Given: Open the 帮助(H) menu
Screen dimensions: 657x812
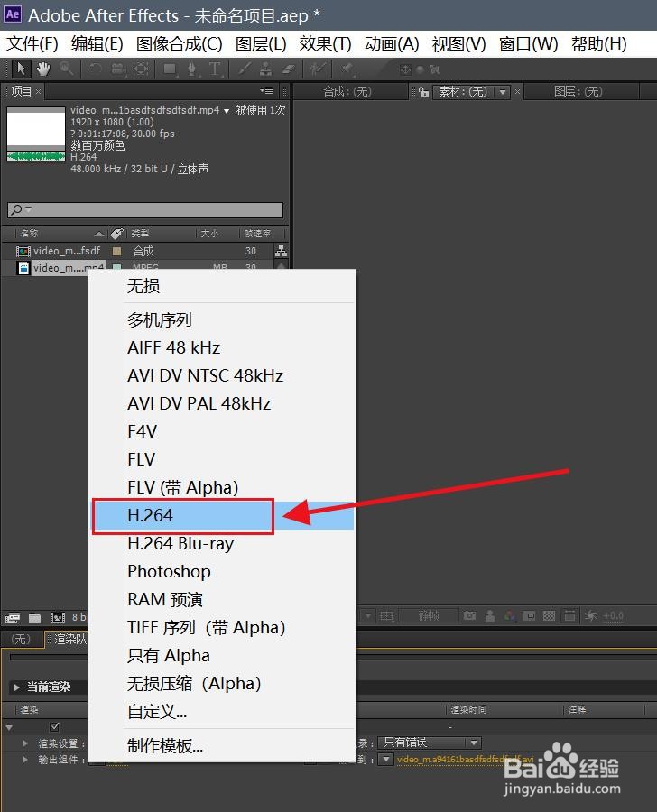Looking at the screenshot, I should 599,44.
